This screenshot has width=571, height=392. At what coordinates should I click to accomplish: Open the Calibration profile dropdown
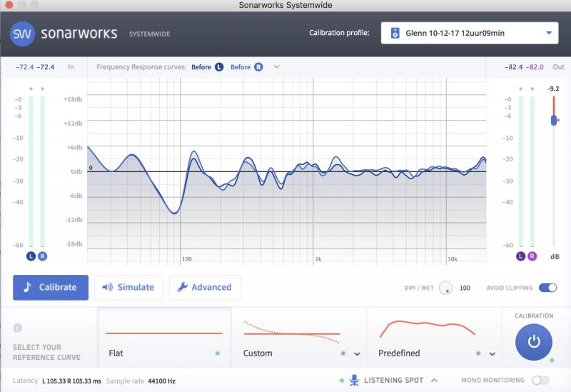470,33
